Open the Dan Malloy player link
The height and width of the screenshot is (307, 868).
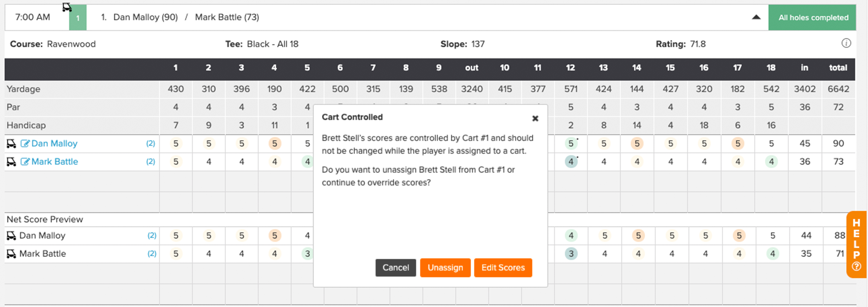54,144
